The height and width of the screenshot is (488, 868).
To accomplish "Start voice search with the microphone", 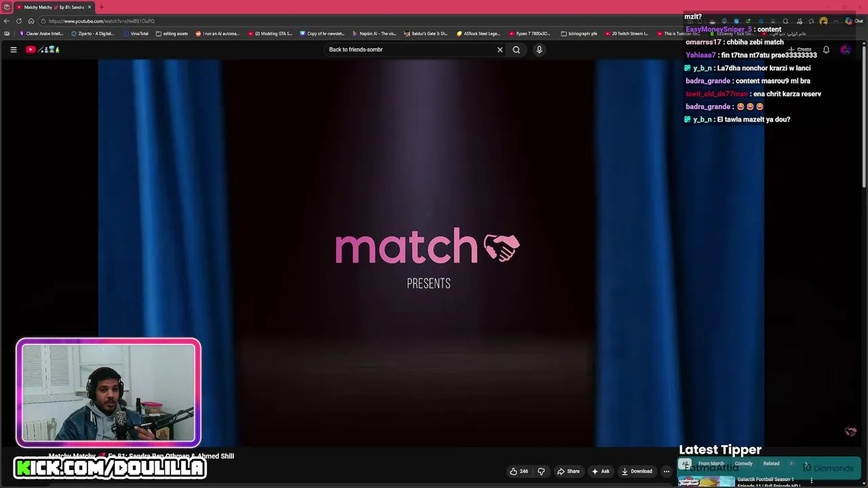I will coord(539,49).
